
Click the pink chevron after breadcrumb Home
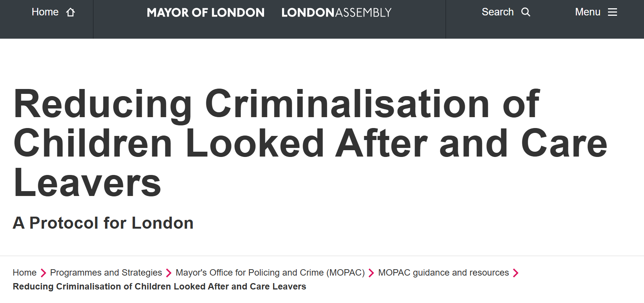[x=43, y=273]
